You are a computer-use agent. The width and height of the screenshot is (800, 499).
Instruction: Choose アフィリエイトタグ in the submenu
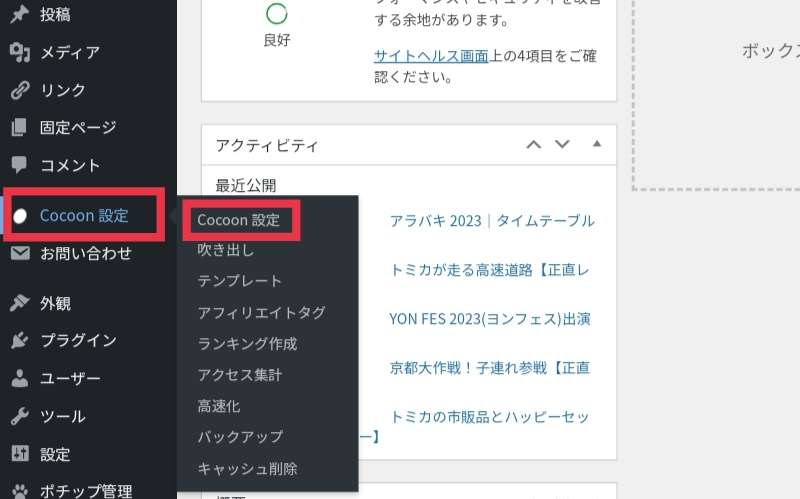pos(261,312)
